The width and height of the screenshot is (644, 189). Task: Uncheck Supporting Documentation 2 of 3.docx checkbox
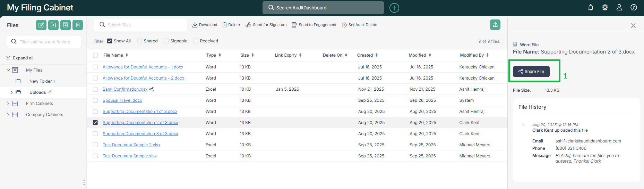[x=95, y=123]
